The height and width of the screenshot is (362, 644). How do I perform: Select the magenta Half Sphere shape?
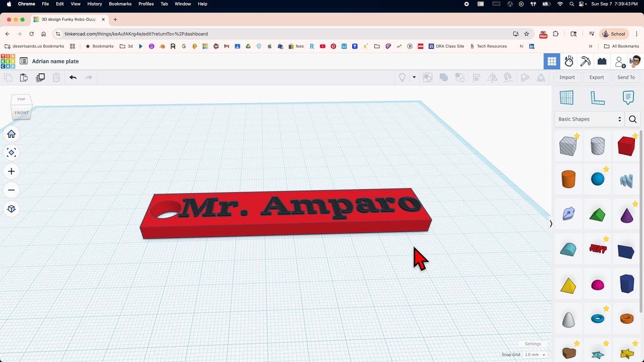pyautogui.click(x=597, y=285)
